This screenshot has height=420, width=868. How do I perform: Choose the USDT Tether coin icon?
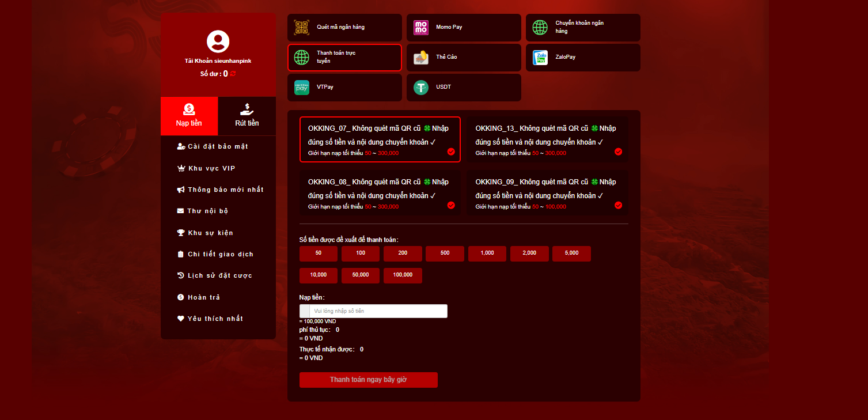421,88
